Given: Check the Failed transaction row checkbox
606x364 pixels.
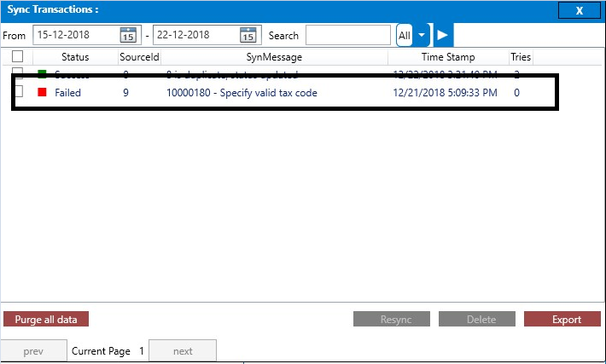Looking at the screenshot, I should [19, 93].
